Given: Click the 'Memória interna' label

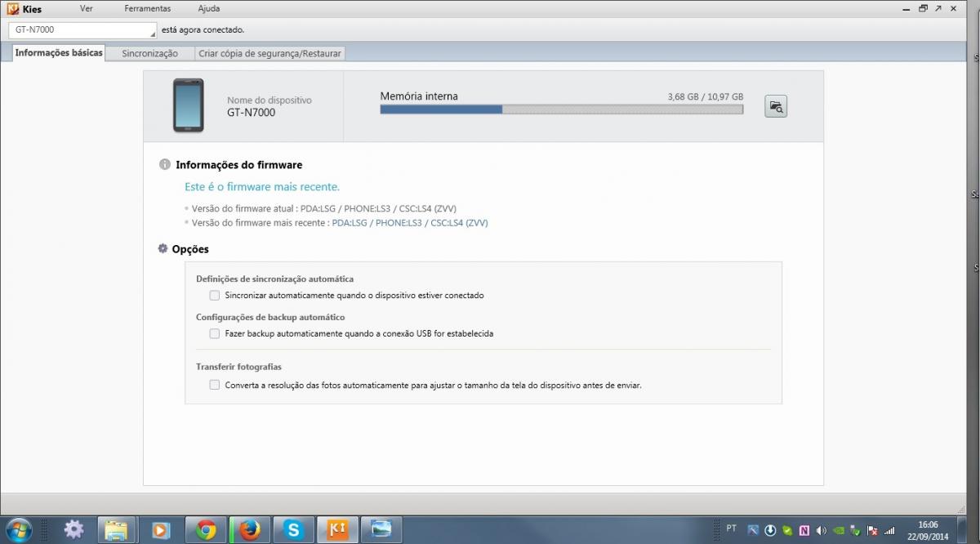Looking at the screenshot, I should click(419, 96).
